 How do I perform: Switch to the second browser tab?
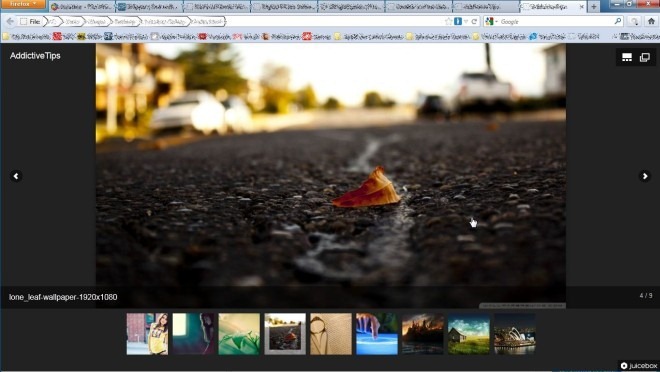(x=149, y=7)
